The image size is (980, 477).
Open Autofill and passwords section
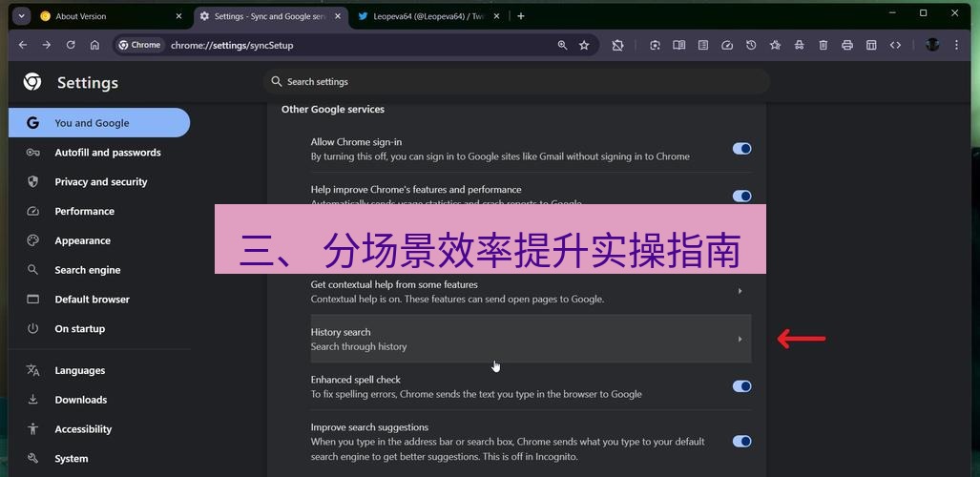(x=98, y=153)
